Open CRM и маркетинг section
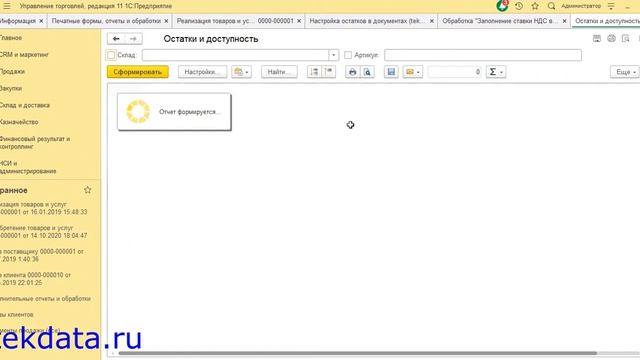 (x=24, y=54)
